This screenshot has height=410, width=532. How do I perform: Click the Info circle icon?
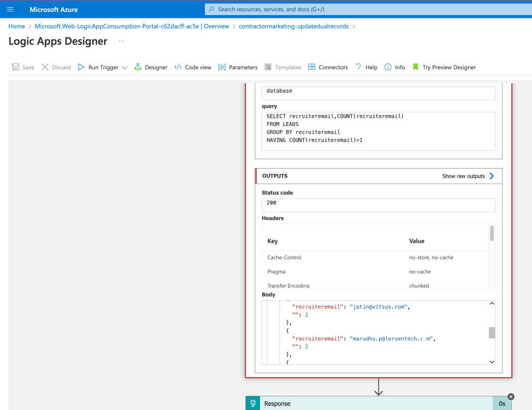(x=388, y=67)
